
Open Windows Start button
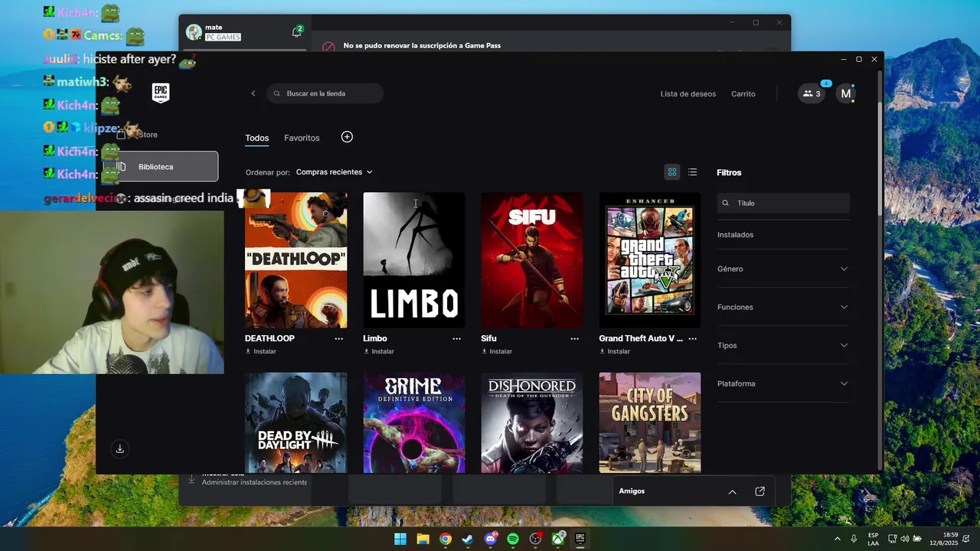(400, 539)
